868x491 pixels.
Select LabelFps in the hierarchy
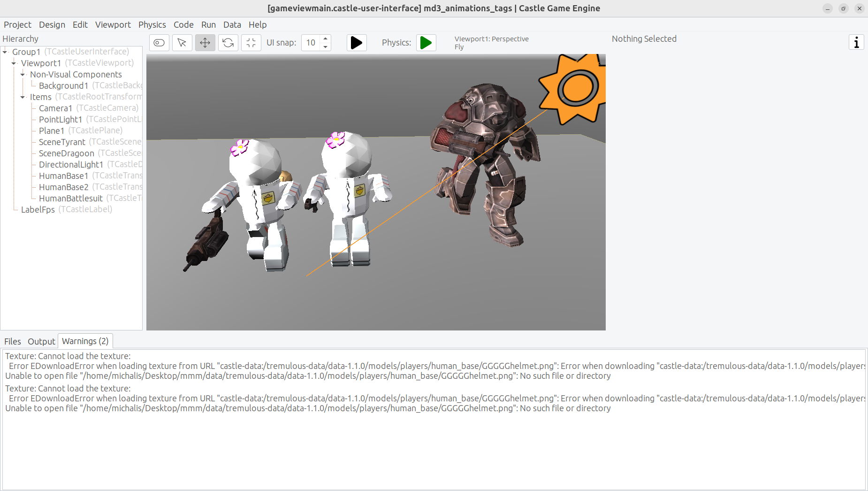pos(38,209)
